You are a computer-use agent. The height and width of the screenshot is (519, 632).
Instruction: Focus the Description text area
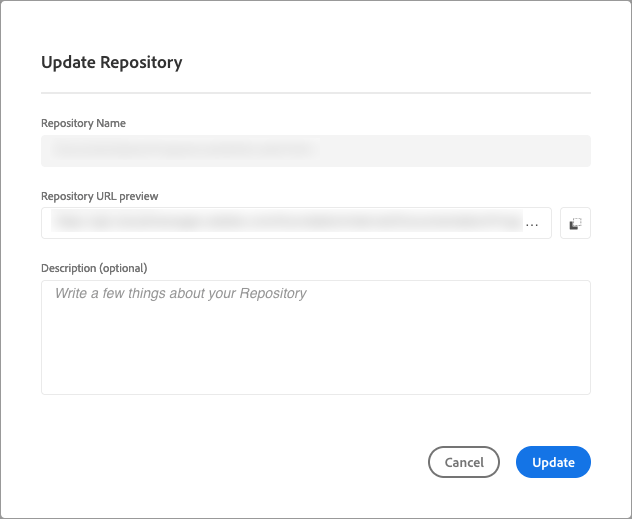pyautogui.click(x=315, y=337)
